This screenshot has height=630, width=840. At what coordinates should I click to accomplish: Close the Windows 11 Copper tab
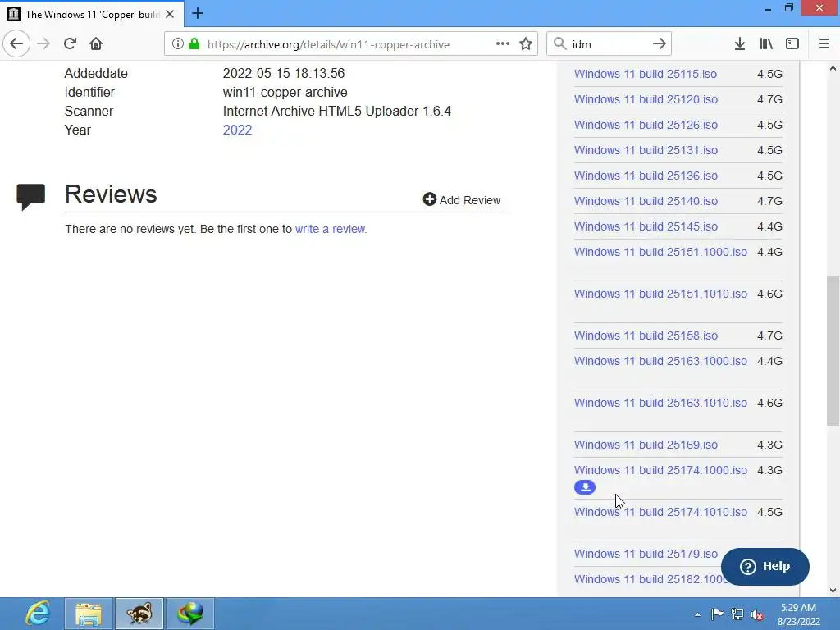tap(170, 14)
